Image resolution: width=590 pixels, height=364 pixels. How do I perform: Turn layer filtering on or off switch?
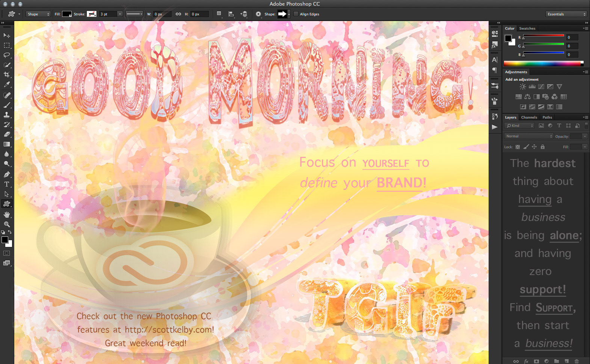pos(586,126)
